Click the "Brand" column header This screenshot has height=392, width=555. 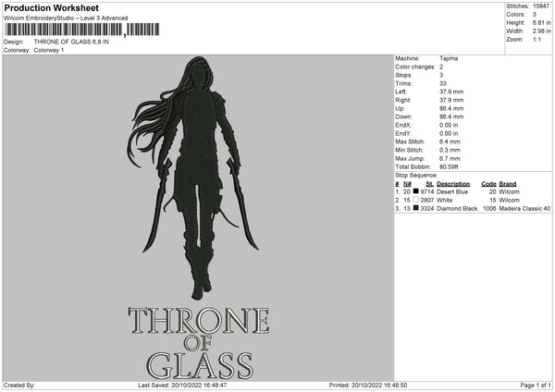[508, 184]
